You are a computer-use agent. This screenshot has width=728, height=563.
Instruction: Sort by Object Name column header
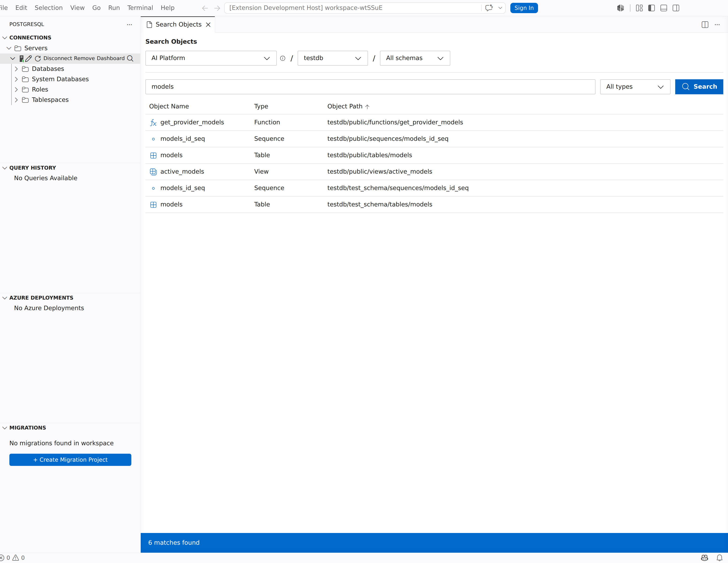tap(169, 106)
